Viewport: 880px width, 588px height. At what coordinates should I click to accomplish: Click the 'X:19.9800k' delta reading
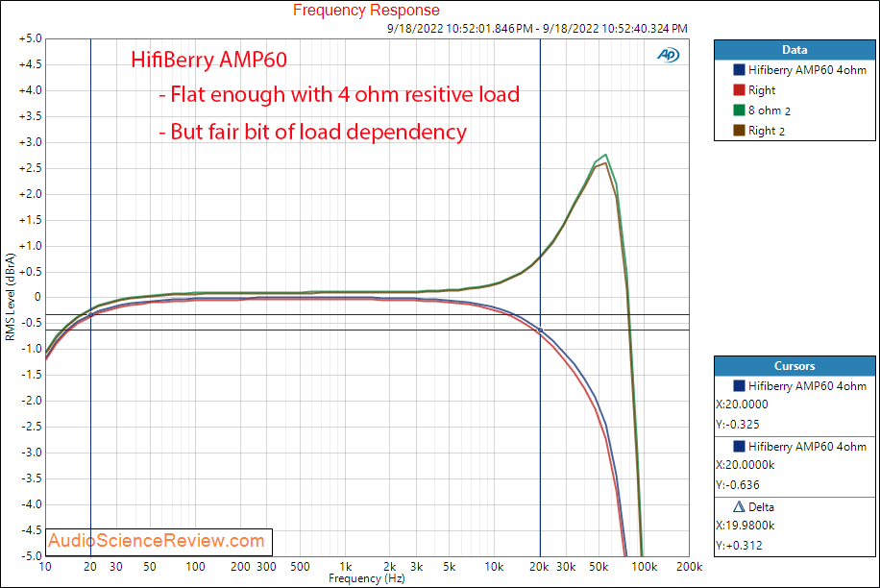(746, 526)
